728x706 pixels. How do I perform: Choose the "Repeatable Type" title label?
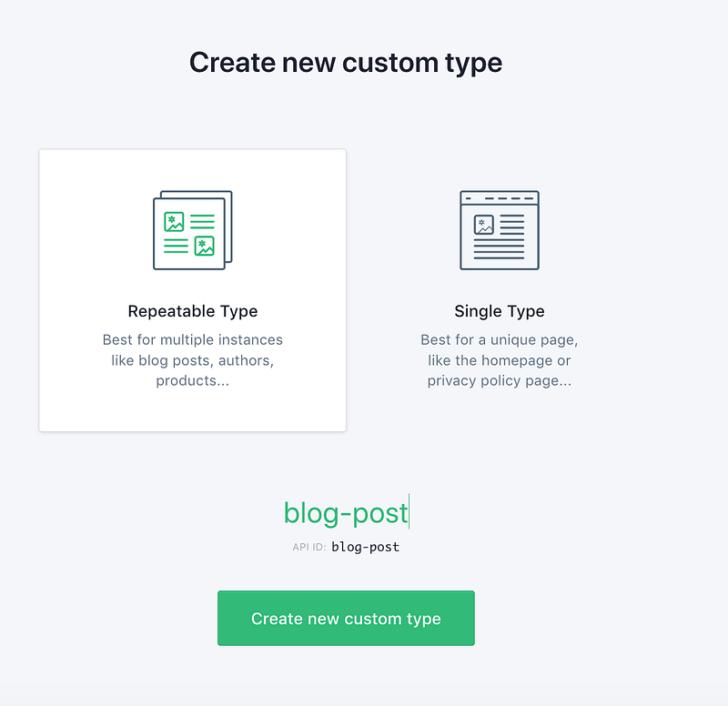pyautogui.click(x=193, y=311)
